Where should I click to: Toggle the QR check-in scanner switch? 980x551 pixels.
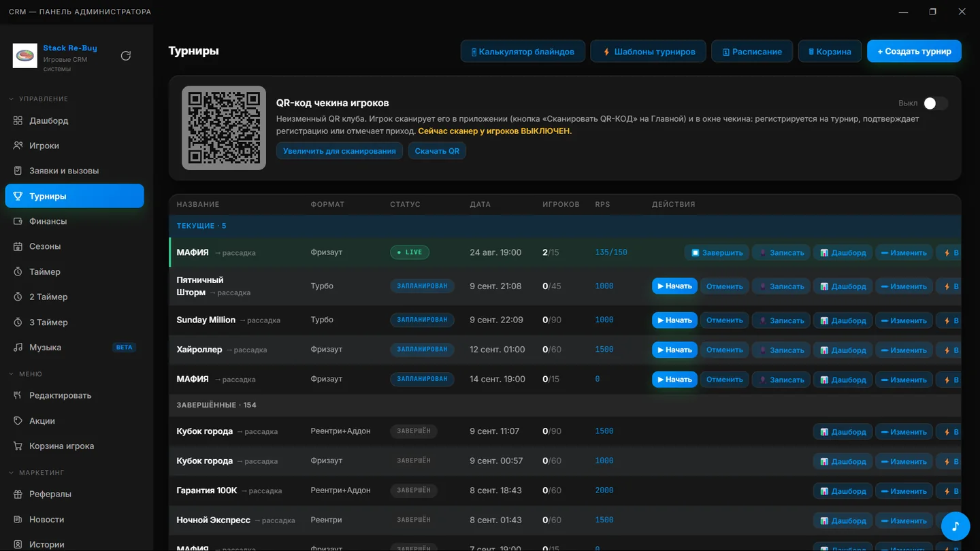point(936,103)
